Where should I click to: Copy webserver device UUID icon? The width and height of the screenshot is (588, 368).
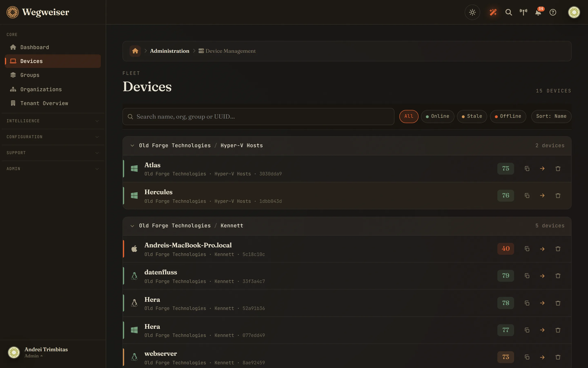tap(527, 357)
